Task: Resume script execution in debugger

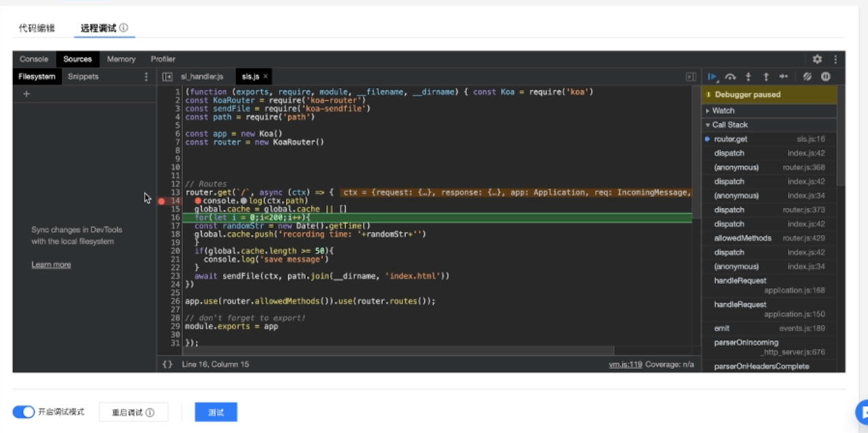Action: (x=712, y=77)
